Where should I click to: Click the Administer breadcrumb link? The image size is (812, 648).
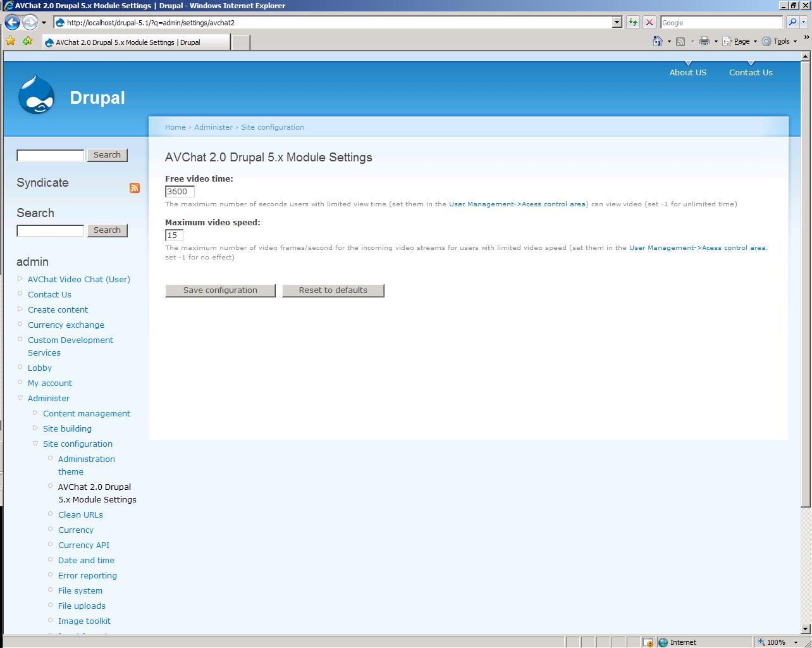coord(213,127)
